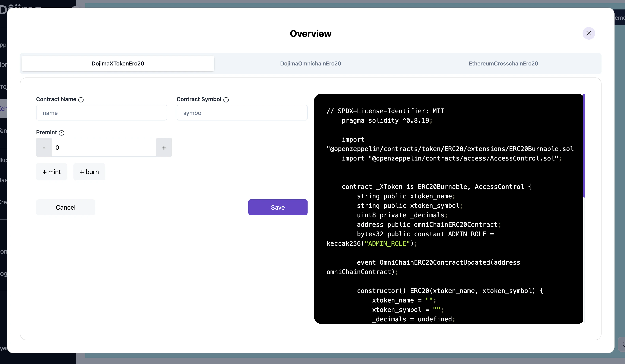
Task: Close the Overview dialog
Action: click(x=589, y=33)
